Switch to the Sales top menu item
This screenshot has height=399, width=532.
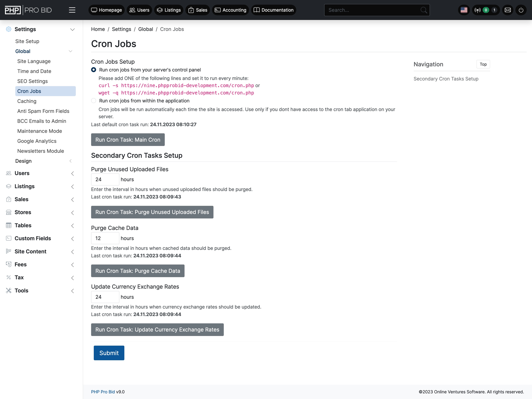pos(198,10)
